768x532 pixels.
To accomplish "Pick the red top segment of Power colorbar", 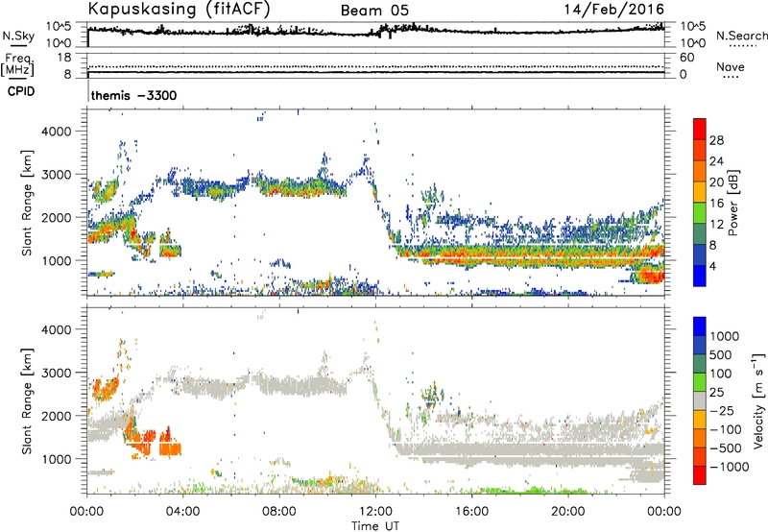I will 700,130.
